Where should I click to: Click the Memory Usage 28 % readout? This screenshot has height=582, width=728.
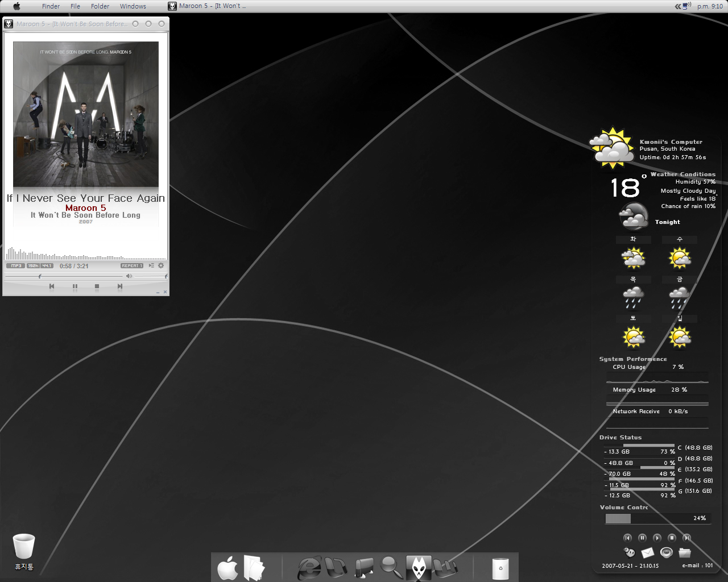tap(650, 390)
